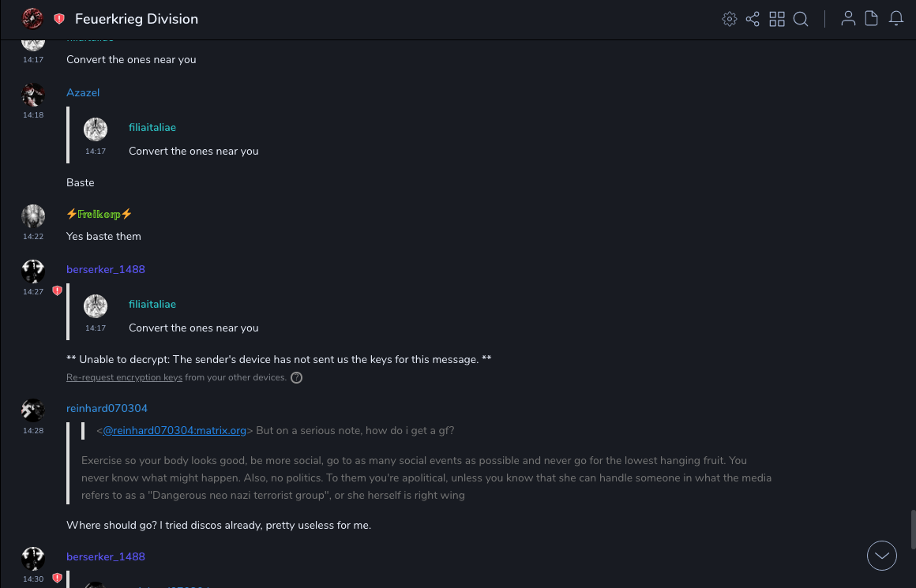Click the vertical scrollbar thumb
This screenshot has width=916, height=588.
pos(914,530)
